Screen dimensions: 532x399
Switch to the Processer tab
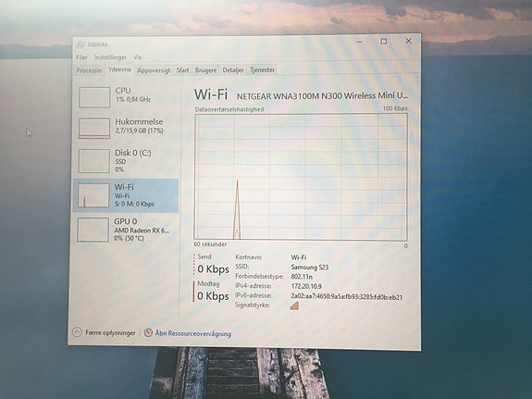point(89,70)
